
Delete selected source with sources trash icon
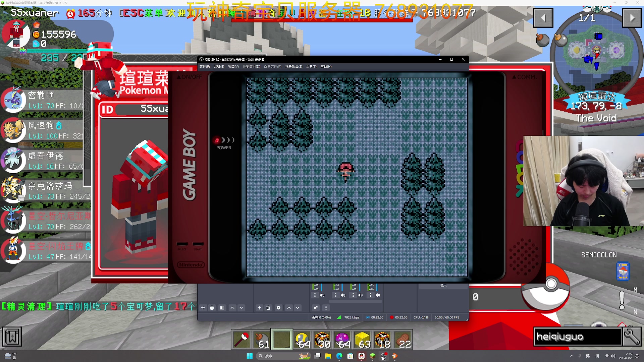[268, 308]
